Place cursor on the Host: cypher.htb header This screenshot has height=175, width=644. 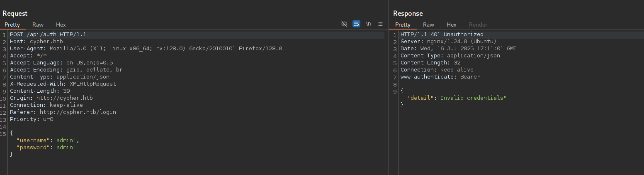point(36,42)
